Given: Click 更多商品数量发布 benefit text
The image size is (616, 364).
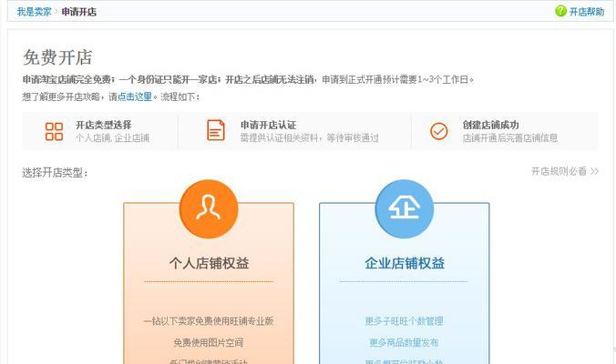Looking at the screenshot, I should click(404, 342).
